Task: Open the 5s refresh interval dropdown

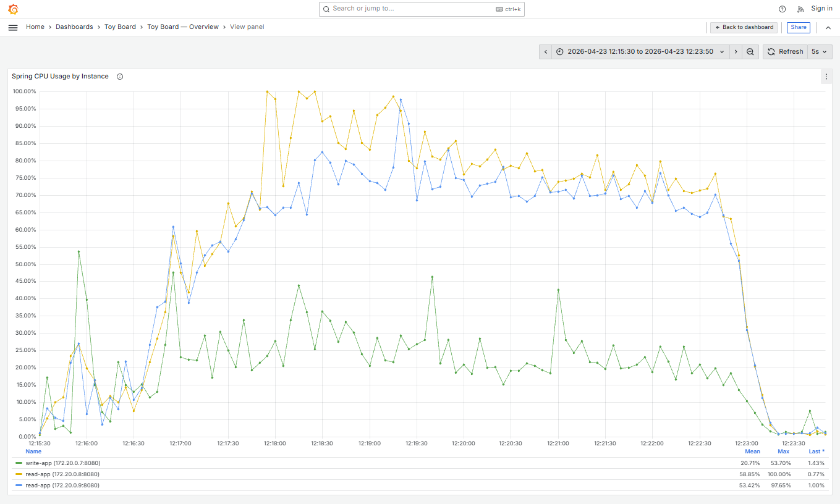Action: [820, 52]
